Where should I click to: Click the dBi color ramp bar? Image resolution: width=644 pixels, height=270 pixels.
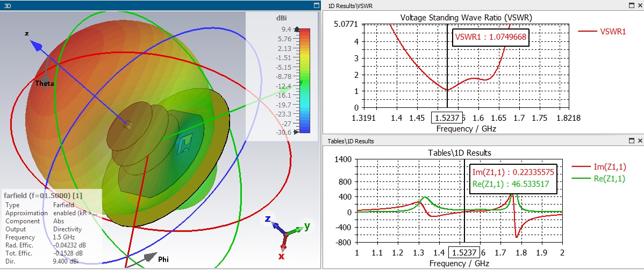305,81
